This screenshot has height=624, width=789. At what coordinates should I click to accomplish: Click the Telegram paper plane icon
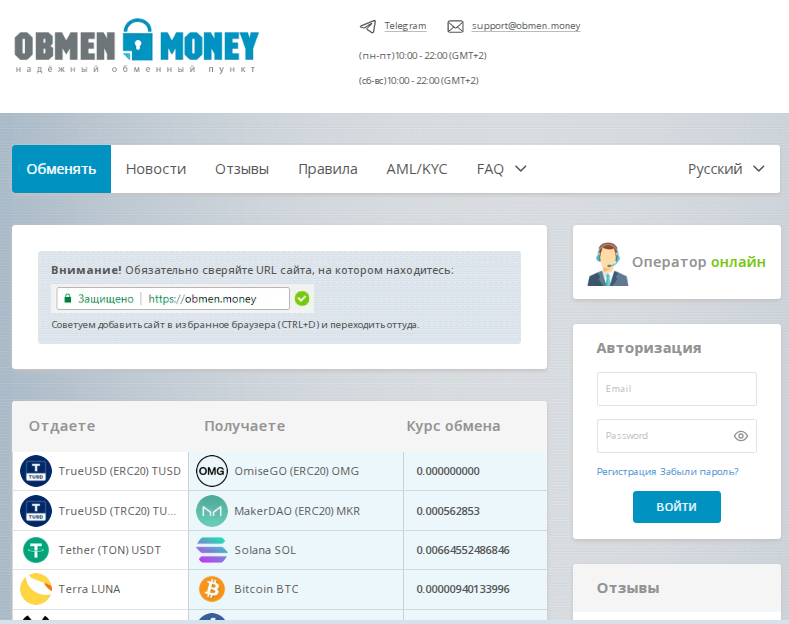tap(368, 26)
